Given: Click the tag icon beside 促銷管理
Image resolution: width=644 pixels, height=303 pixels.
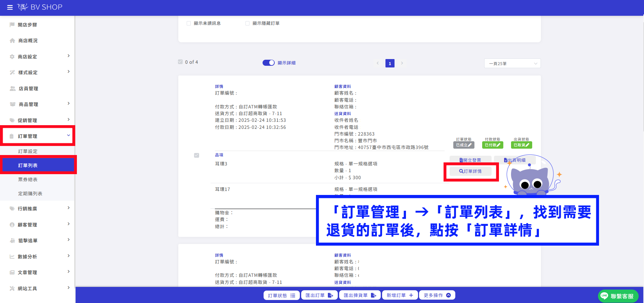Looking at the screenshot, I should 12,120.
